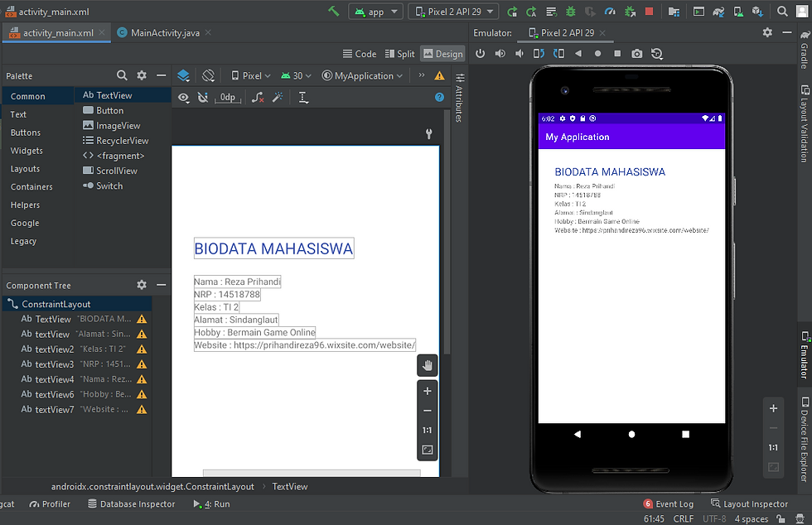
Task: Click warning icon beside textView7
Action: tap(142, 410)
